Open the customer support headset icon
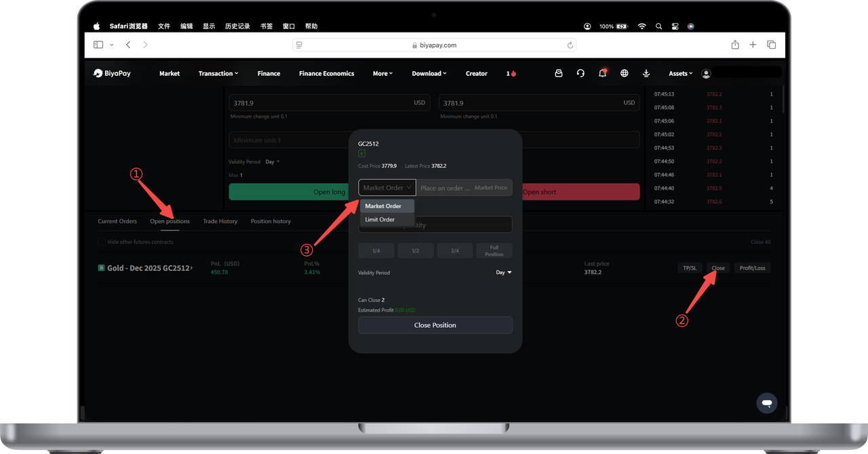The height and width of the screenshot is (454, 868). [x=580, y=73]
